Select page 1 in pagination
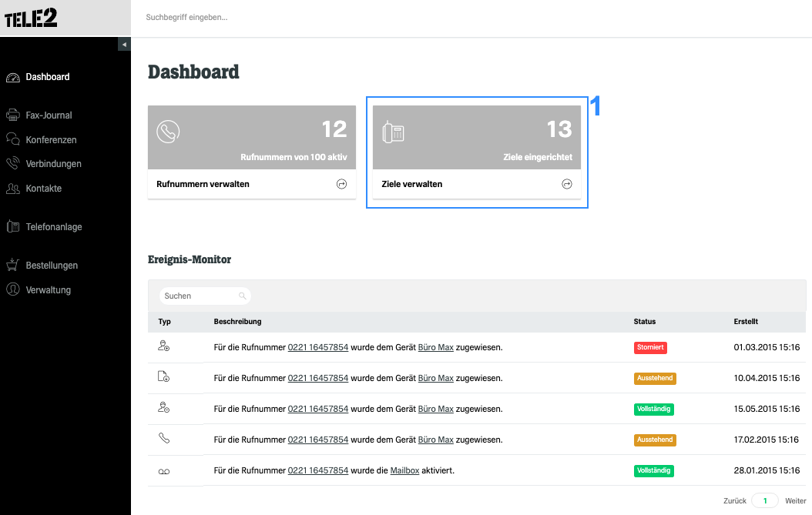812x515 pixels. pos(765,500)
